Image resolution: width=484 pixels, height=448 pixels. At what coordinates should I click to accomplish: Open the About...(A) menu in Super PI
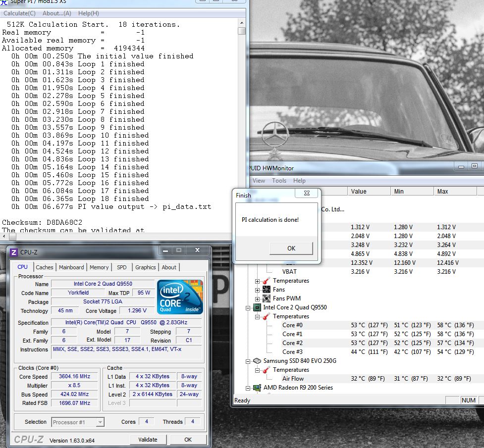[57, 13]
